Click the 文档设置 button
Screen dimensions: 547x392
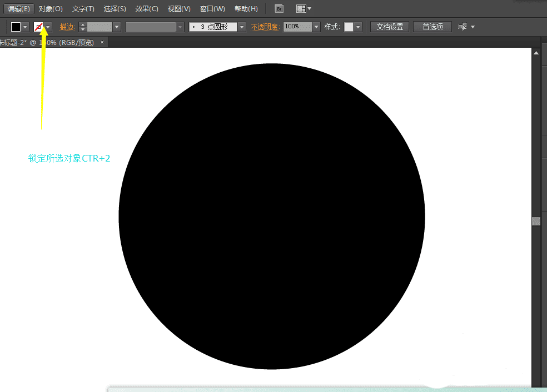click(390, 27)
